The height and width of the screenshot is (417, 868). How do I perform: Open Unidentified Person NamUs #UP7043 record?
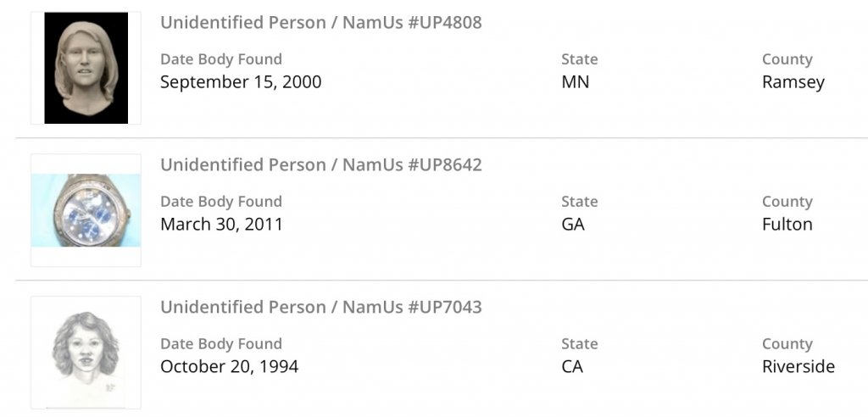[320, 307]
